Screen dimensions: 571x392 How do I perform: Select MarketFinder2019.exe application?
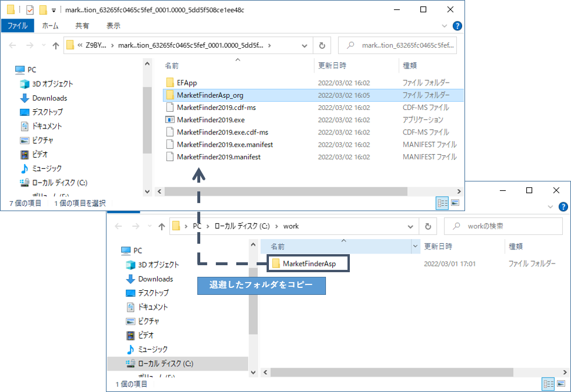(x=211, y=120)
